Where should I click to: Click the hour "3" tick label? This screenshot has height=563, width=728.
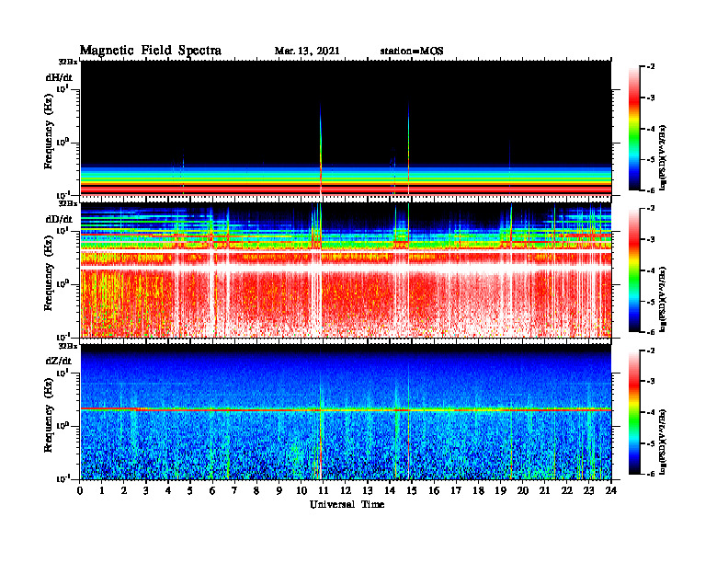point(146,491)
